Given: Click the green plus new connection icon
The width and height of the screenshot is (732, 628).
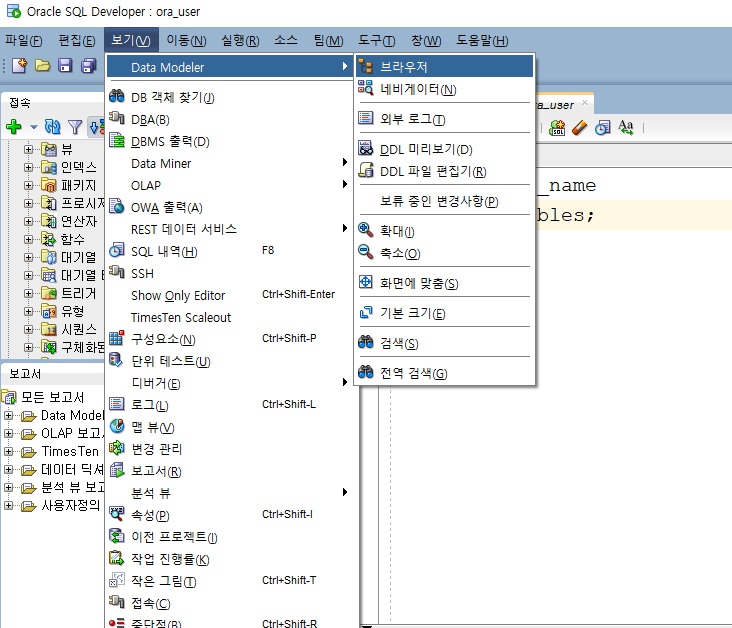Looking at the screenshot, I should (x=14, y=127).
